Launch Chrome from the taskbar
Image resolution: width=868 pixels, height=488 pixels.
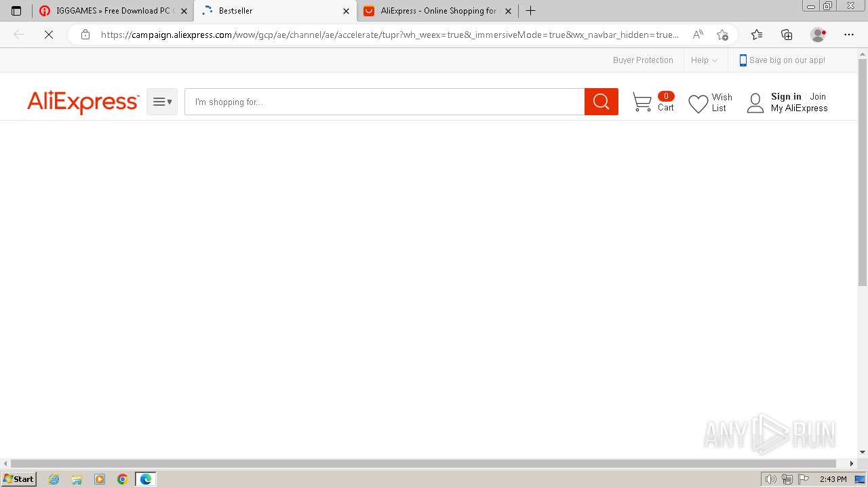[123, 479]
